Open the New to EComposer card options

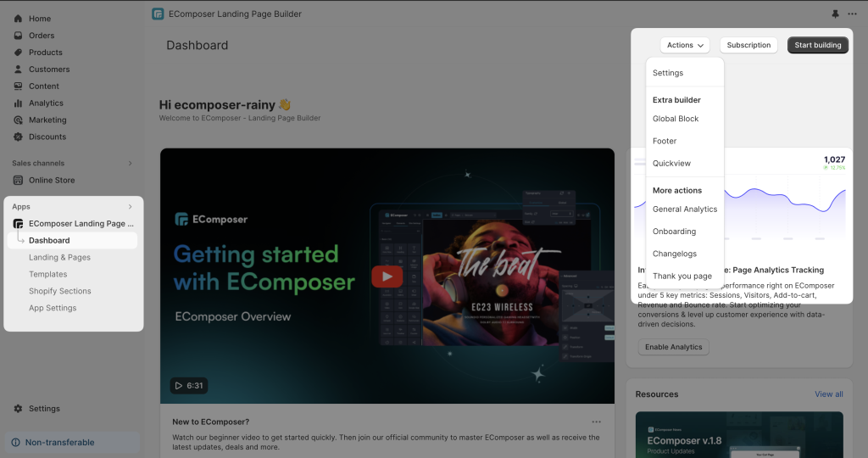(596, 422)
